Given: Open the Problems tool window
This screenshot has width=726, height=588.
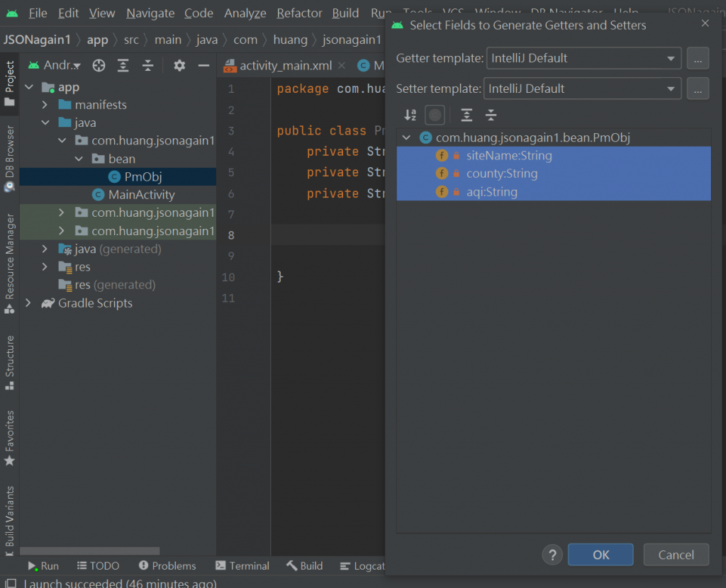Looking at the screenshot, I should click(167, 566).
